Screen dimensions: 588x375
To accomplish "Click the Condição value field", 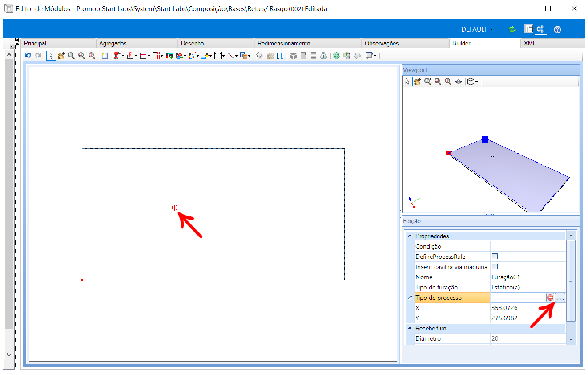I will click(528, 246).
